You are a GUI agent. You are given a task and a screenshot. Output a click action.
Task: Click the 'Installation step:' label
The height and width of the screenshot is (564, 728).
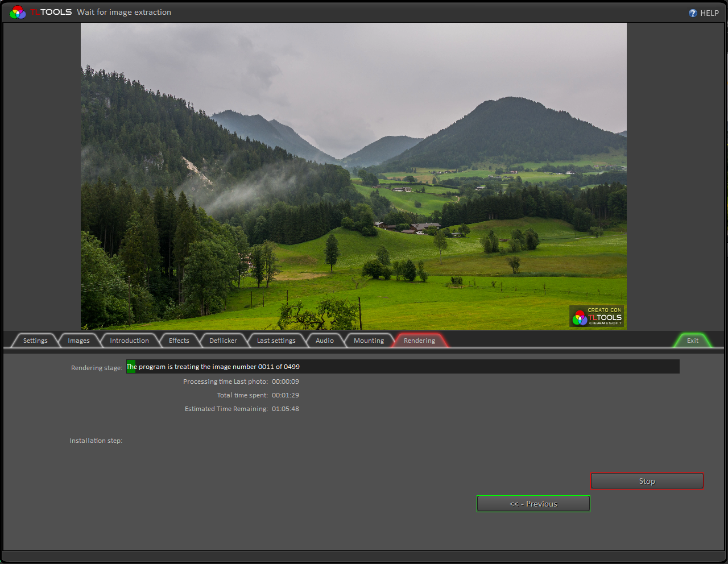pos(96,441)
